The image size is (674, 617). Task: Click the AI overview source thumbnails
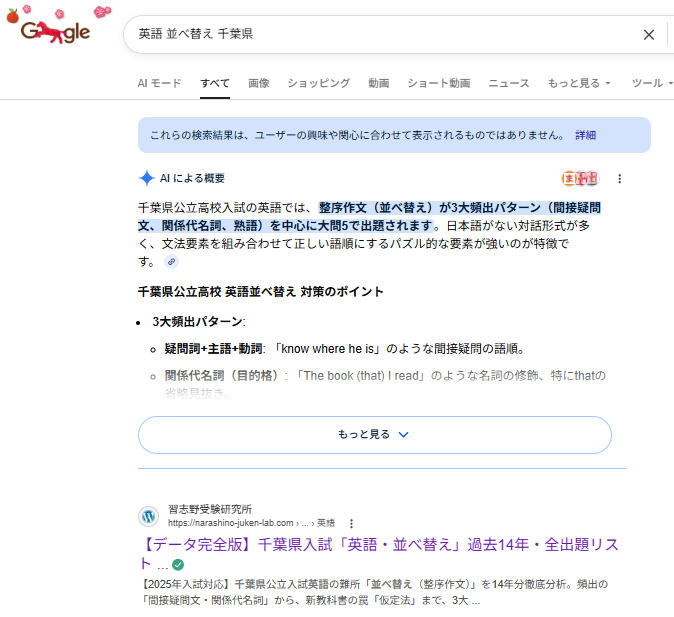tap(580, 179)
